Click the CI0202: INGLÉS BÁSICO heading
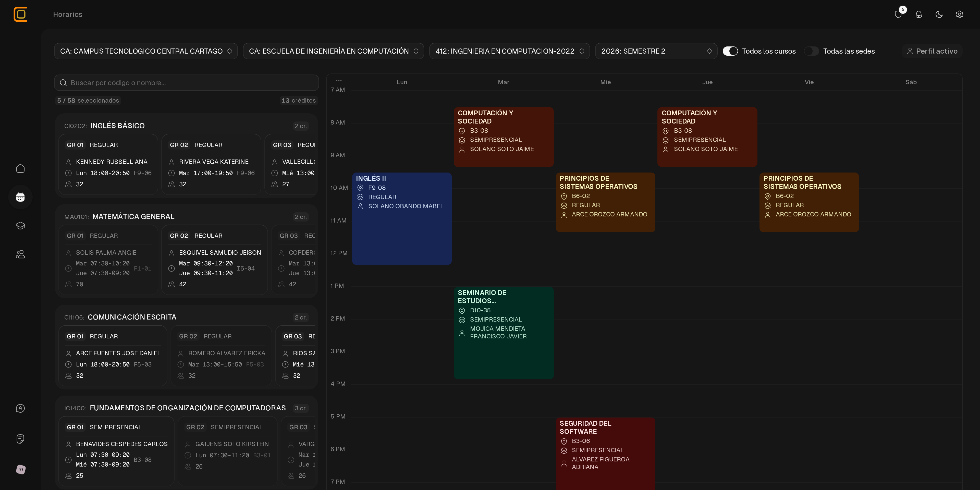The width and height of the screenshot is (980, 490). (104, 126)
